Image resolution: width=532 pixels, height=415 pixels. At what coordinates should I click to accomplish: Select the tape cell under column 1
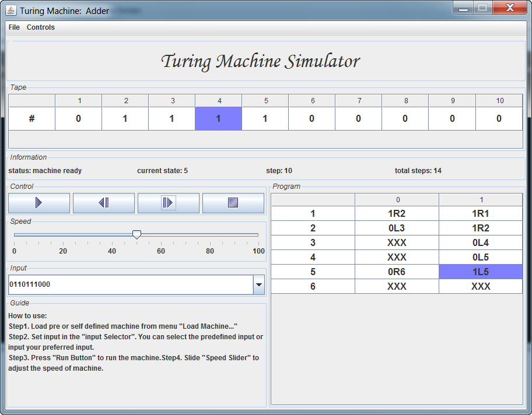[x=78, y=118]
